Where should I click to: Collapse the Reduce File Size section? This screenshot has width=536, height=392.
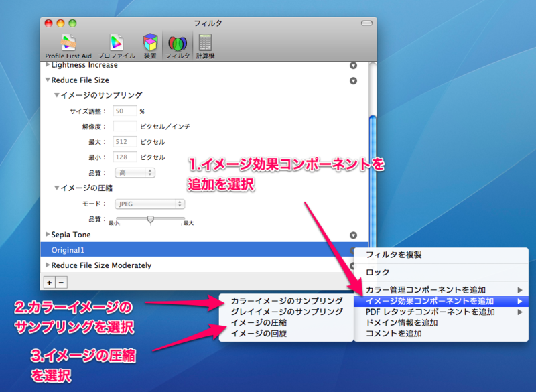[47, 80]
